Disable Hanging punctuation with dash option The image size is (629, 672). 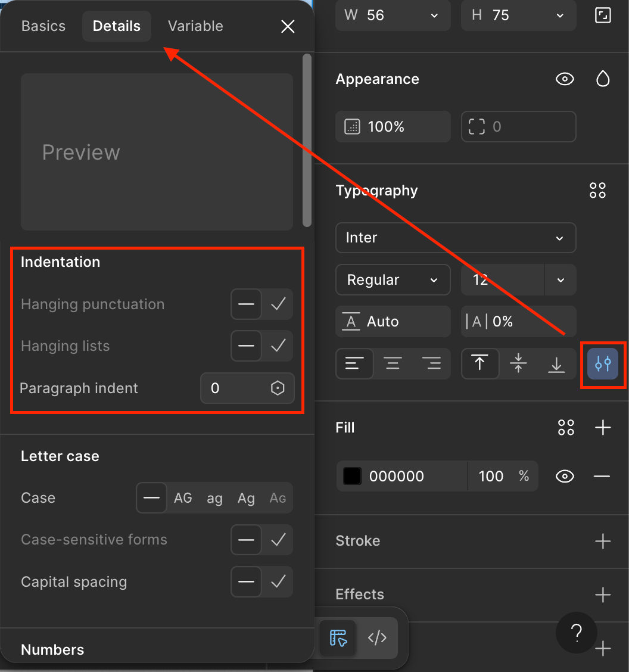coord(246,304)
